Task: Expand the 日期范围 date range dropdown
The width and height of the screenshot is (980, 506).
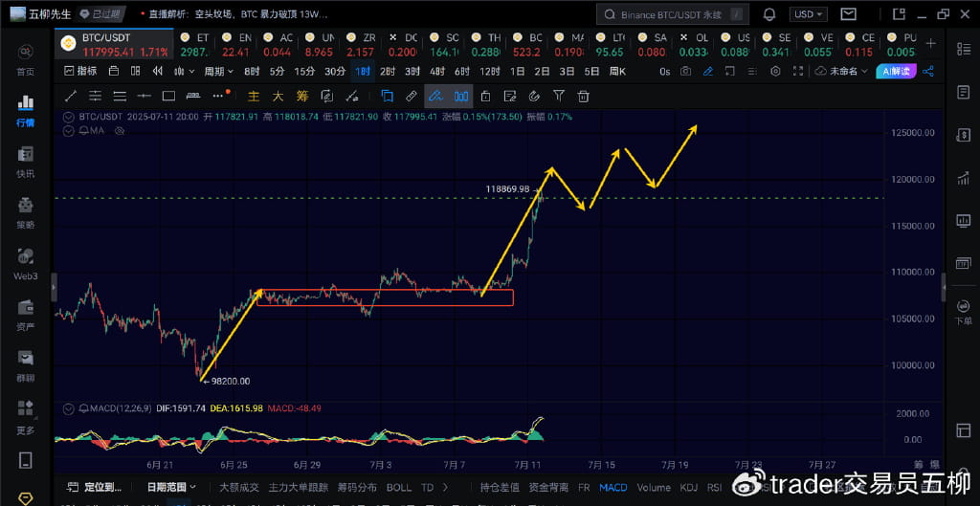Action: pyautogui.click(x=171, y=487)
